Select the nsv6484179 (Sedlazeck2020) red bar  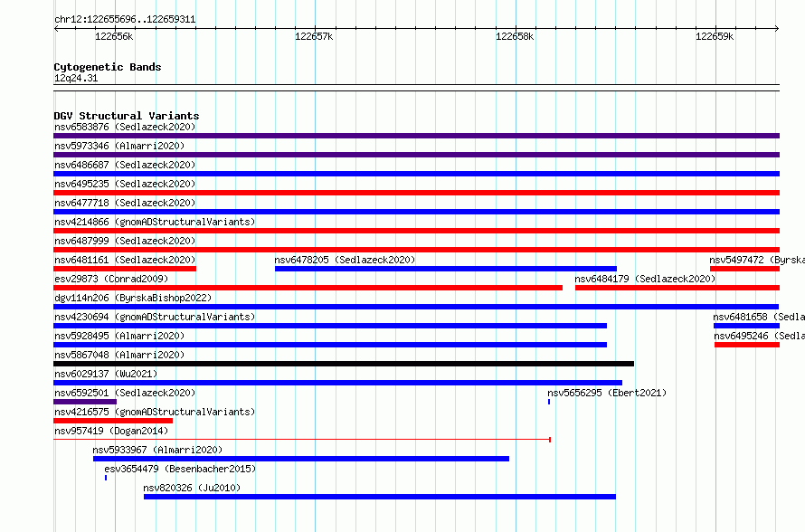pyautogui.click(x=677, y=288)
